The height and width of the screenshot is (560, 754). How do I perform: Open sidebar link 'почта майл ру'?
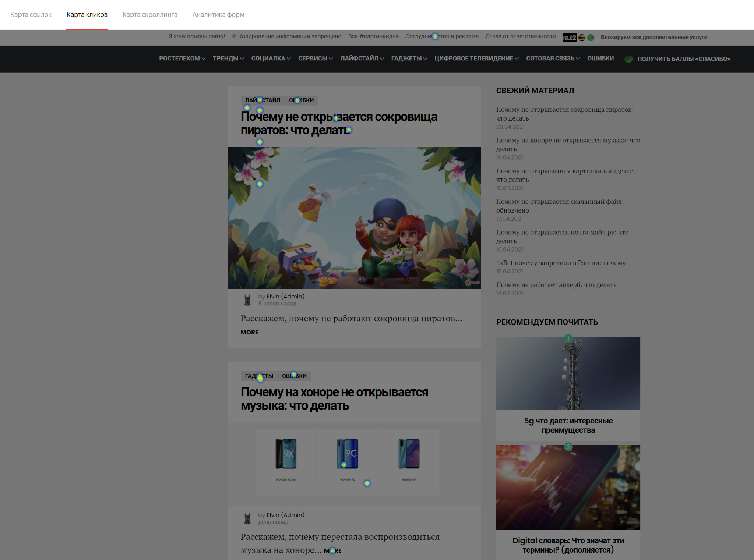pyautogui.click(x=562, y=236)
